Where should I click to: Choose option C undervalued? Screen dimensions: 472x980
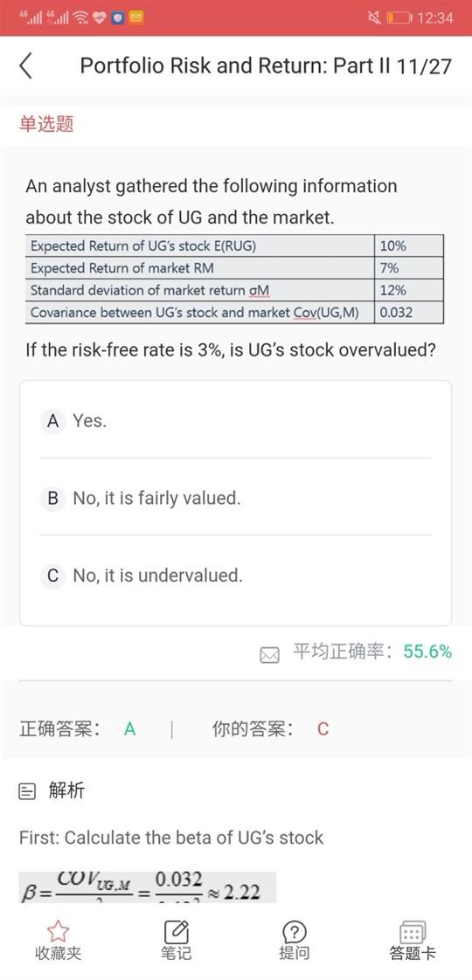(x=235, y=575)
